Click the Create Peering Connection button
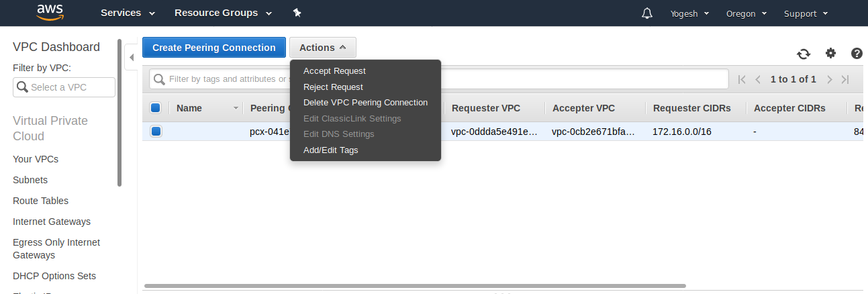The image size is (868, 294). click(x=214, y=48)
